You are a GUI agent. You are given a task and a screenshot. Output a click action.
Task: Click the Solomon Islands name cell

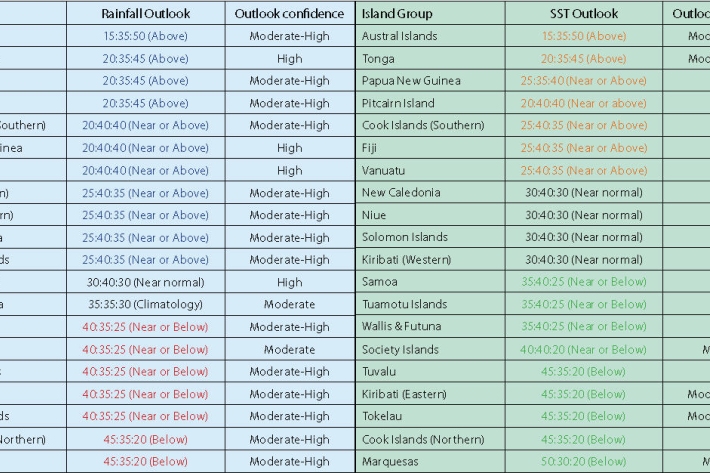(x=405, y=238)
